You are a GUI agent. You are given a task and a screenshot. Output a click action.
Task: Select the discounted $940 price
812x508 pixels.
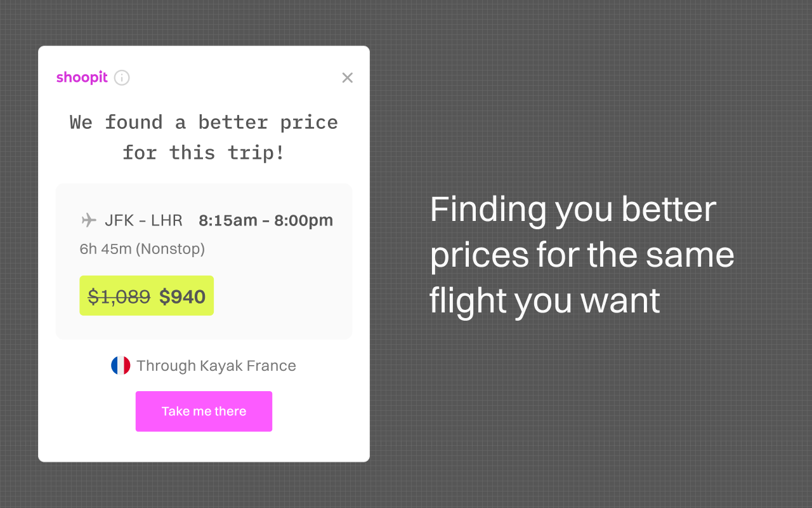pyautogui.click(x=182, y=297)
